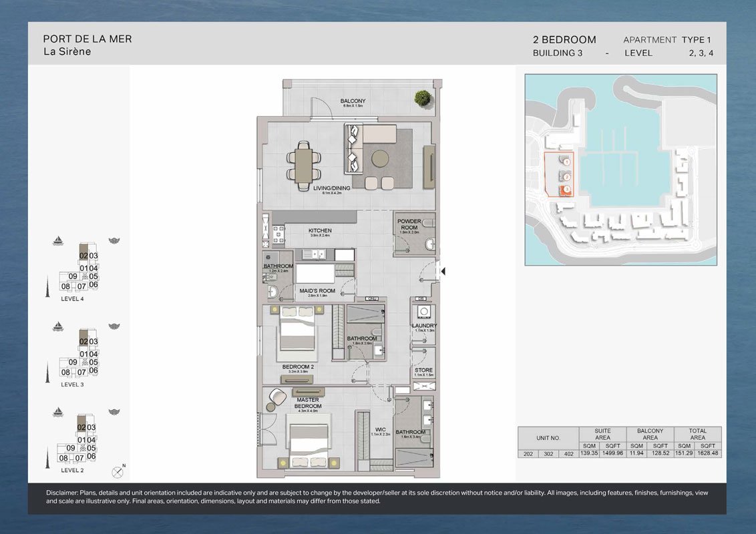The image size is (756, 534).
Task: Click the Master Bedroom label
Action: coord(308,403)
